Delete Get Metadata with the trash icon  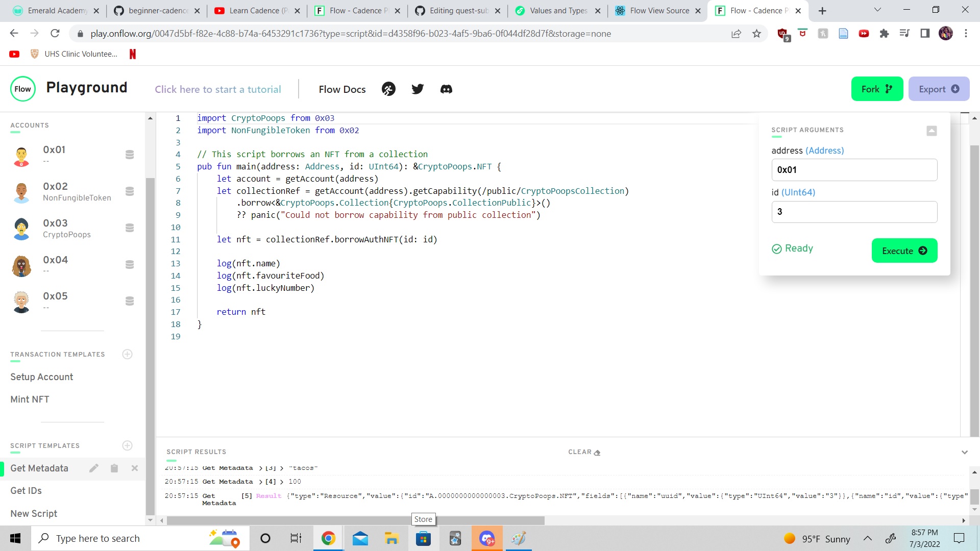tap(114, 468)
